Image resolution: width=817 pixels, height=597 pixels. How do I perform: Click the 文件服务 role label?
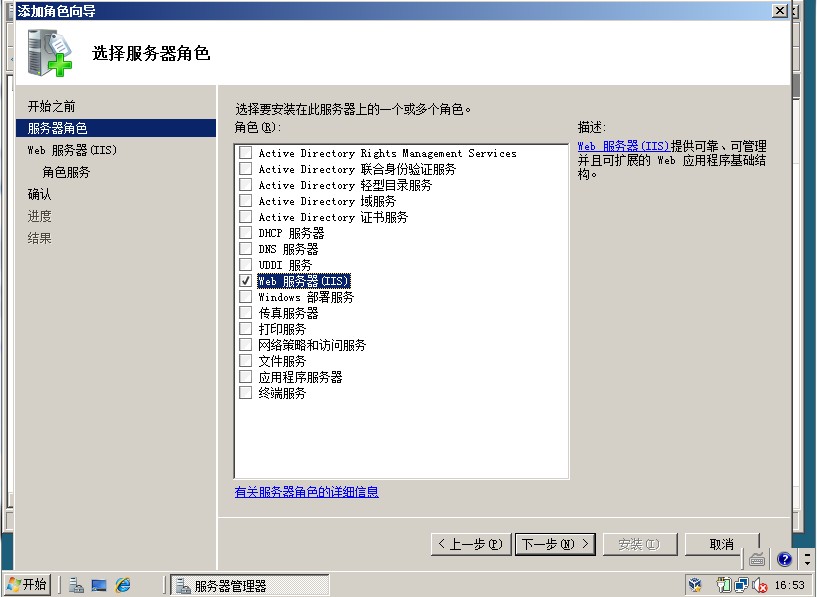pos(282,361)
